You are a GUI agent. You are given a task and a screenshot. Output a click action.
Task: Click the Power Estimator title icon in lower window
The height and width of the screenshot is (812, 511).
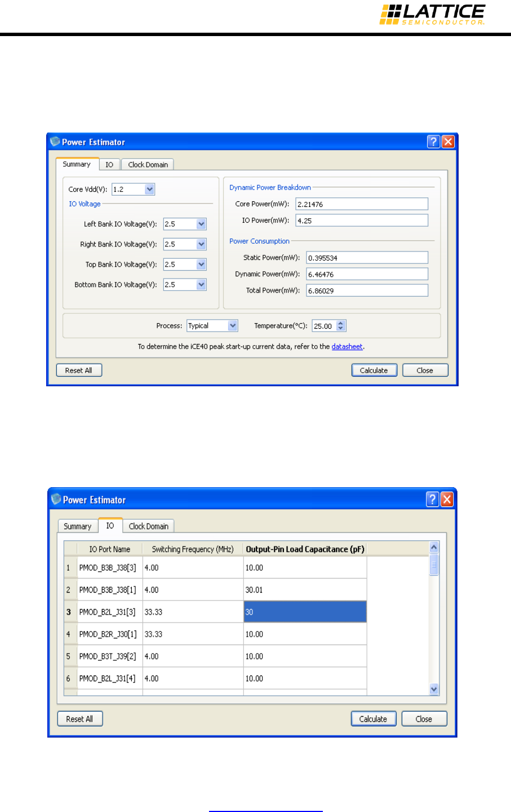[56, 499]
